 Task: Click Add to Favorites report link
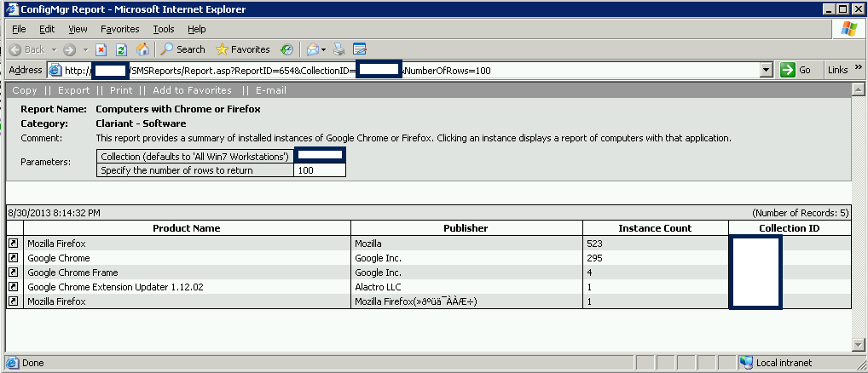tap(192, 90)
